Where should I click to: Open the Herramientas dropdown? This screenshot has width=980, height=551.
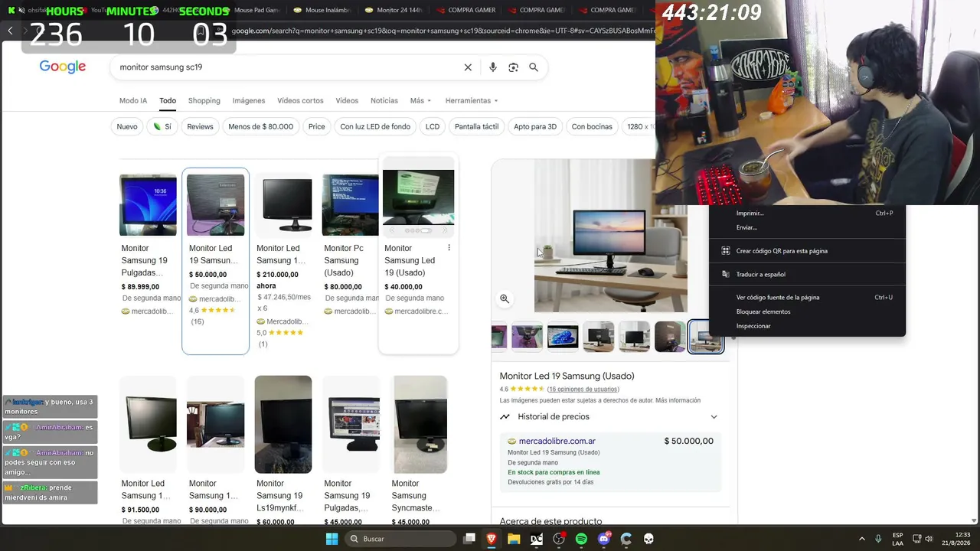(472, 100)
